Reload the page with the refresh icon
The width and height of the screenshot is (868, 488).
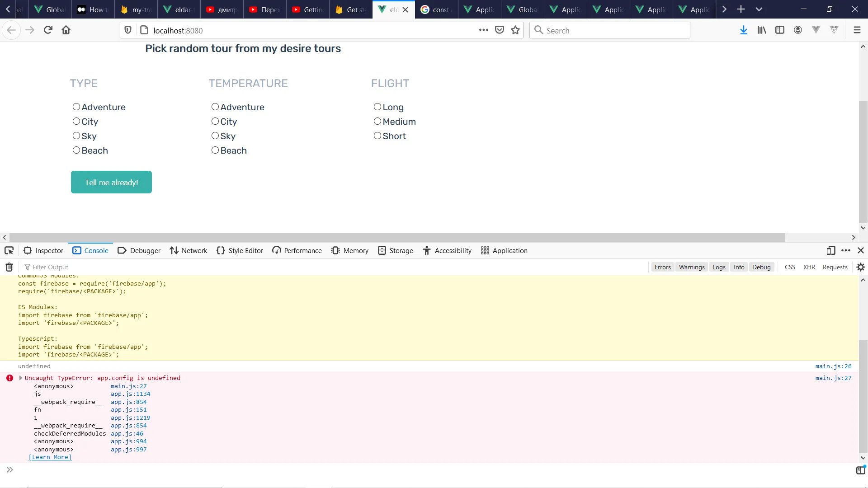click(48, 30)
